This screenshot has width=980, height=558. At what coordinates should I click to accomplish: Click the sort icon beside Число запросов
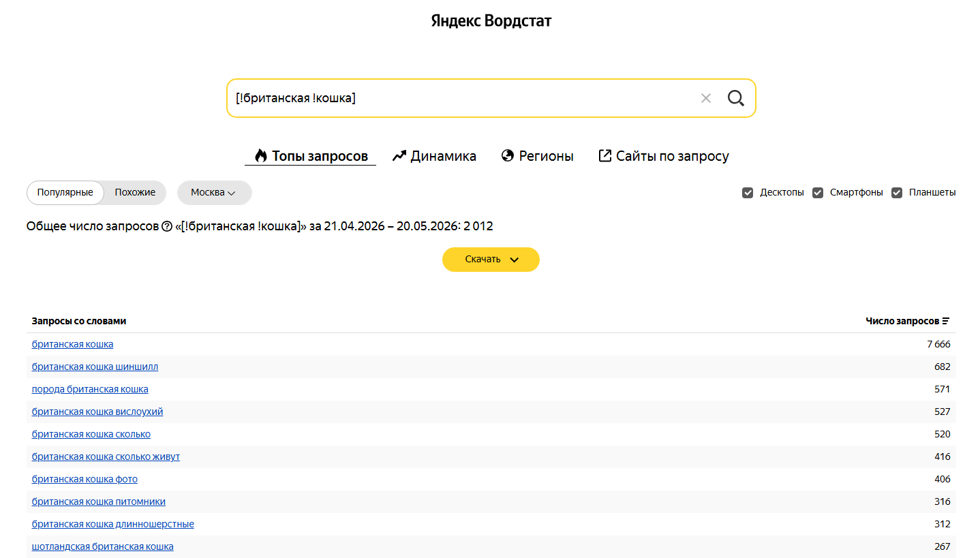tap(946, 321)
